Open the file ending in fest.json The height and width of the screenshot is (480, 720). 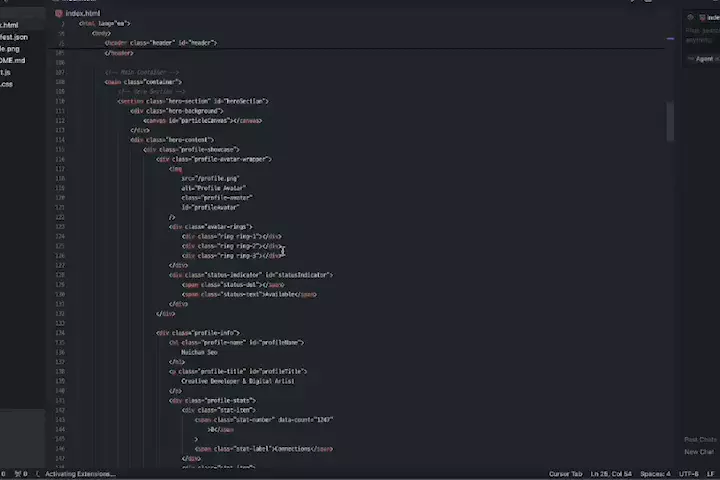click(x=14, y=37)
